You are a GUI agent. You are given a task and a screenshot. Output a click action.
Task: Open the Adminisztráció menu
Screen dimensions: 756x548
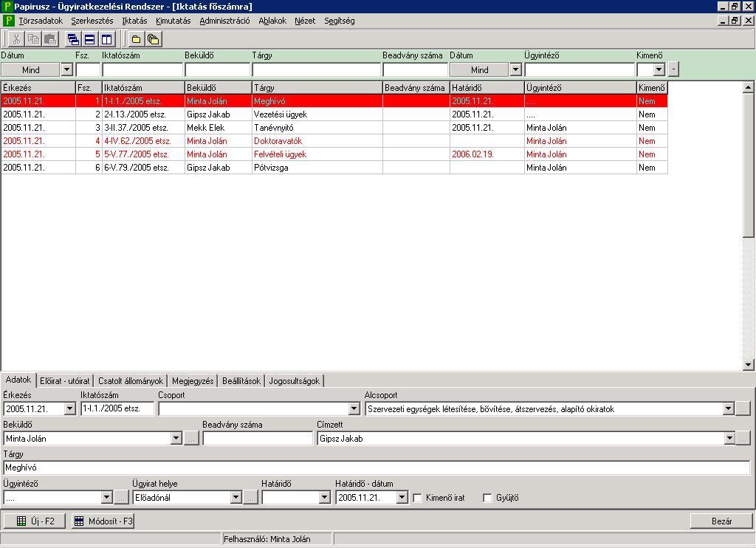[224, 21]
